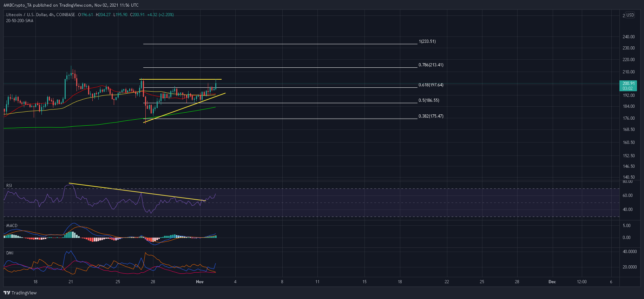Click the C200.91 close value in header
The width and height of the screenshot is (644, 299).
click(137, 15)
